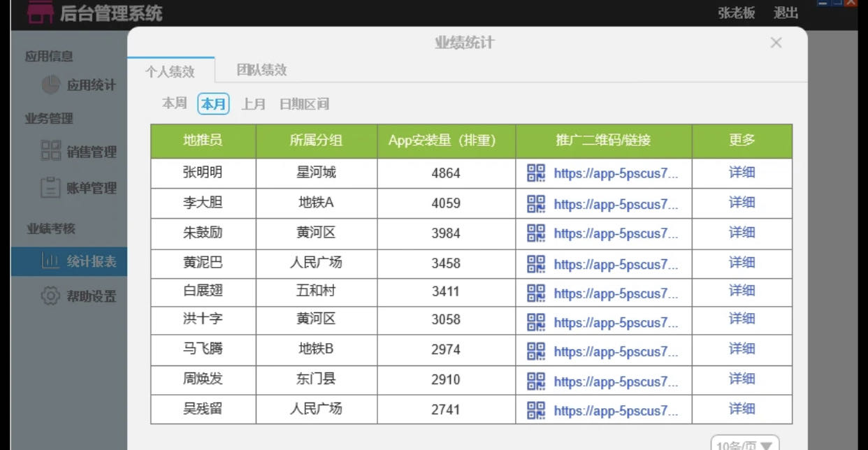The height and width of the screenshot is (450, 868).
Task: Click the install count 2741
Action: tap(446, 409)
